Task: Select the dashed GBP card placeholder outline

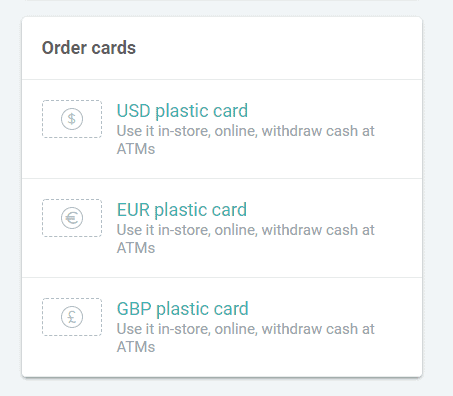Action: pyautogui.click(x=72, y=317)
